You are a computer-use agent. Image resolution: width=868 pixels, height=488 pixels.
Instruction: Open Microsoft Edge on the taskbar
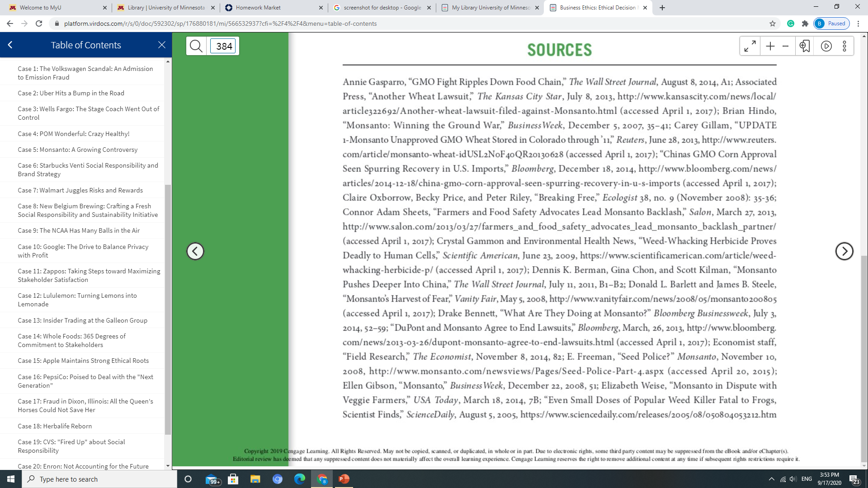[x=300, y=479]
